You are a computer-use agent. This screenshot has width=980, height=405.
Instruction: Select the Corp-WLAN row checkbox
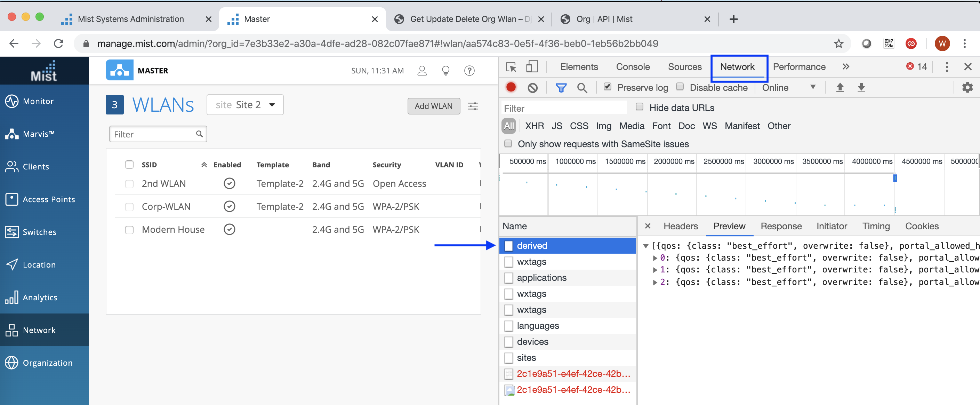pos(129,207)
